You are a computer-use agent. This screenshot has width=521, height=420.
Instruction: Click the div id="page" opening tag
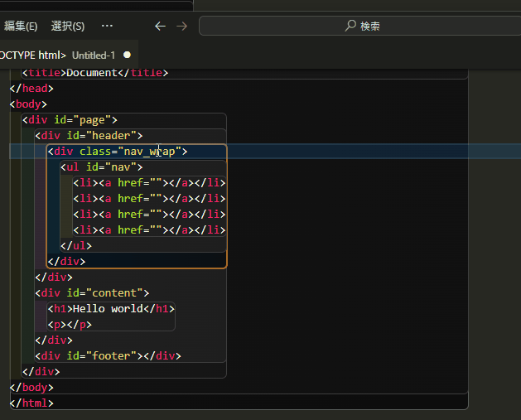pos(74,120)
